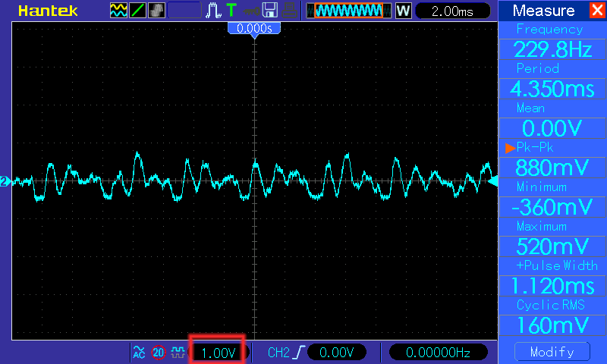Click the Measure panel title

point(543,11)
